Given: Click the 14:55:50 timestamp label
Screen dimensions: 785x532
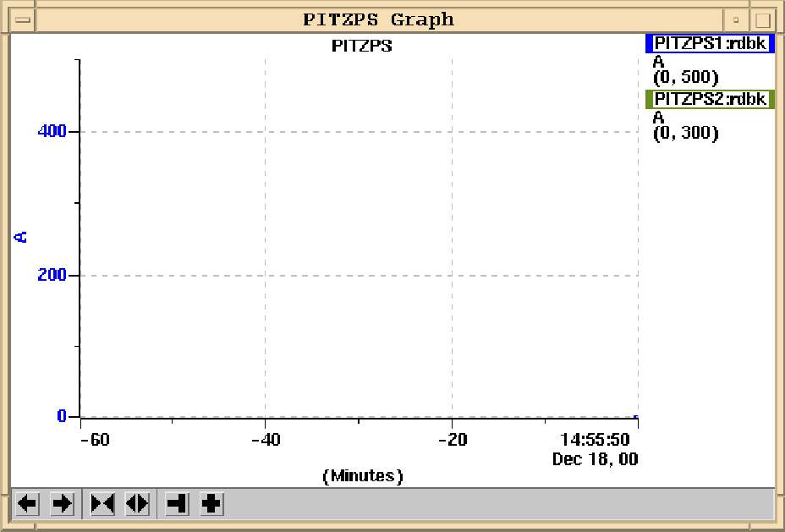Looking at the screenshot, I should tap(595, 440).
